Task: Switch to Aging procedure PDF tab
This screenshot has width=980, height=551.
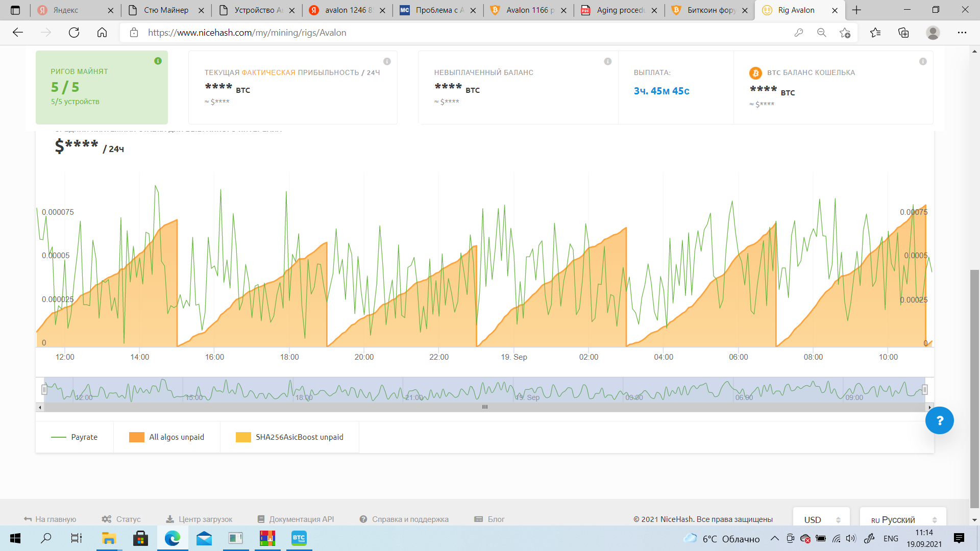Action: [620, 10]
